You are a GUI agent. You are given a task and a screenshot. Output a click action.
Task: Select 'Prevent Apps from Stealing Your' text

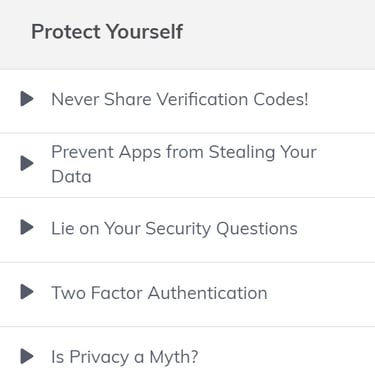pyautogui.click(x=184, y=153)
